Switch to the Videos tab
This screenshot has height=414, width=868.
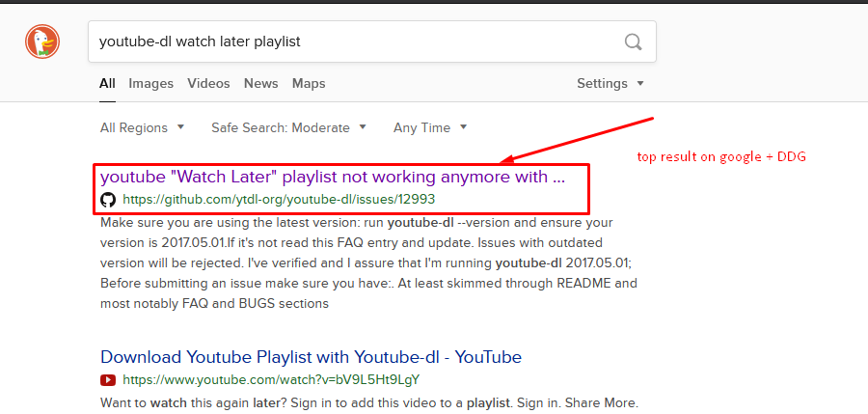pos(208,84)
